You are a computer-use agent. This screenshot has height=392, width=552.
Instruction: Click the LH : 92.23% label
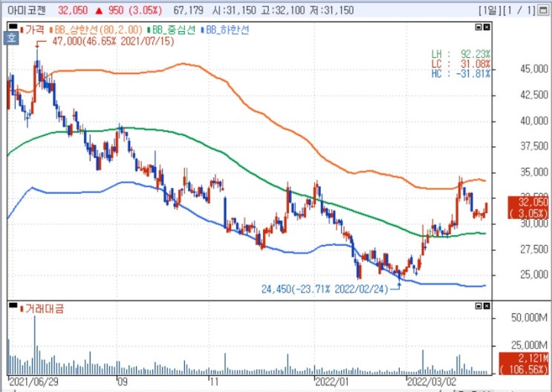(x=461, y=54)
